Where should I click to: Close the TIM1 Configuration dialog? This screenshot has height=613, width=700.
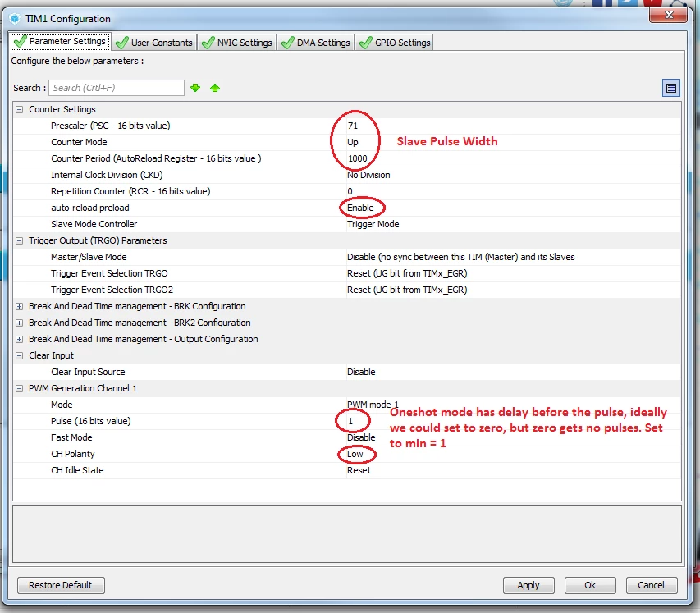[668, 15]
